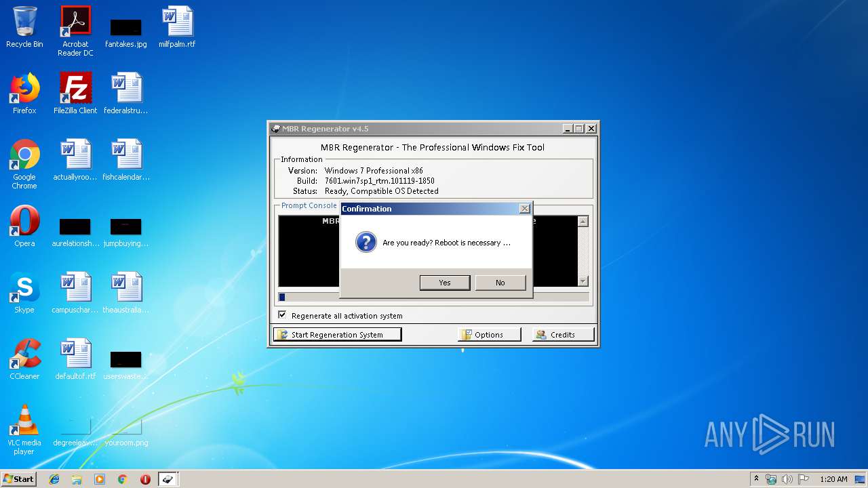Open the Opera desktop shortcut
The image size is (868, 488).
tap(24, 226)
